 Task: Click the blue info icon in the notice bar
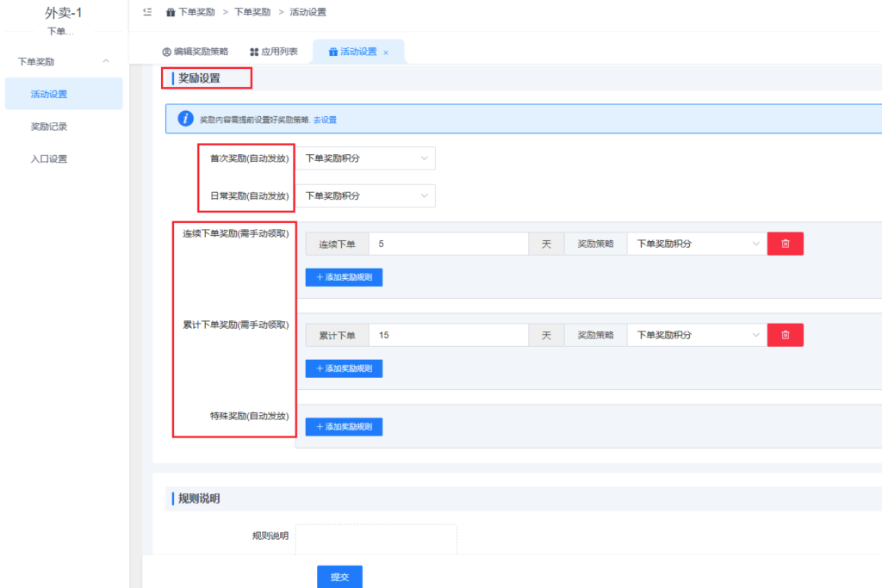point(184,119)
